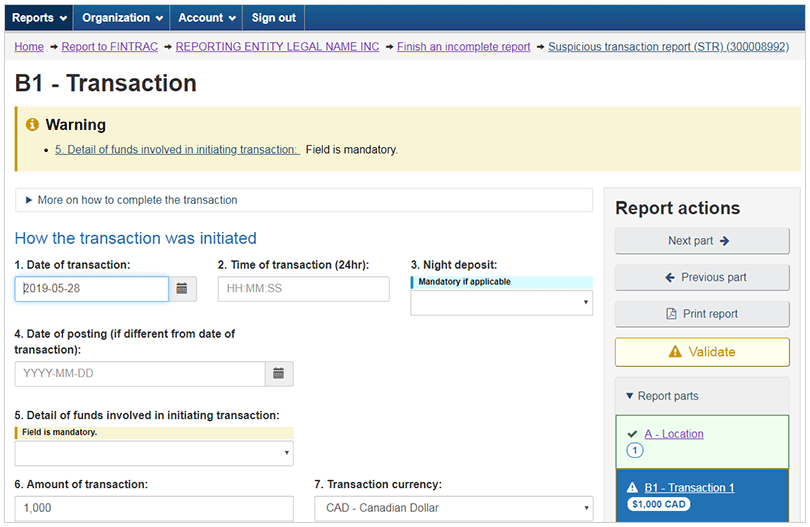
Task: Go to Next part
Action: coord(702,241)
